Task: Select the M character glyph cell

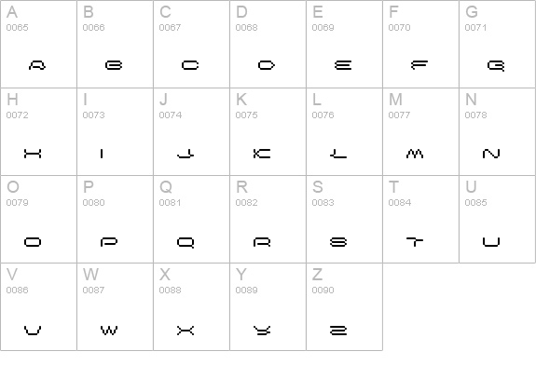Action: coord(420,132)
